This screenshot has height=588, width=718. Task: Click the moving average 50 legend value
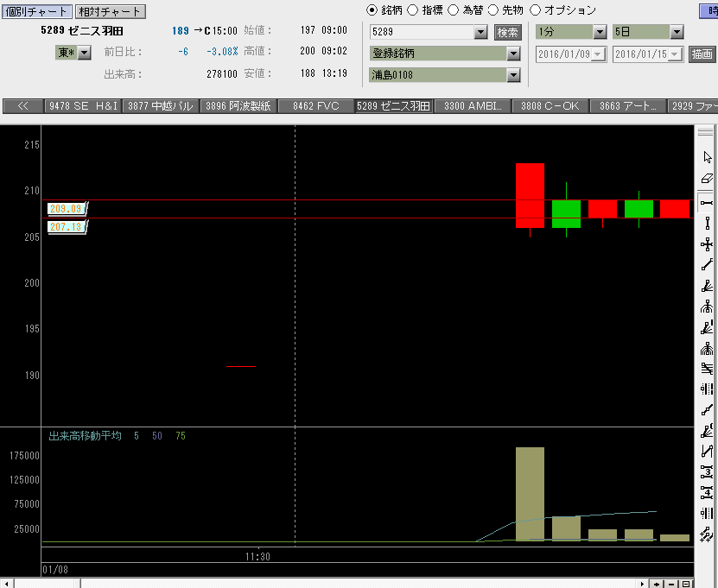pyautogui.click(x=157, y=436)
